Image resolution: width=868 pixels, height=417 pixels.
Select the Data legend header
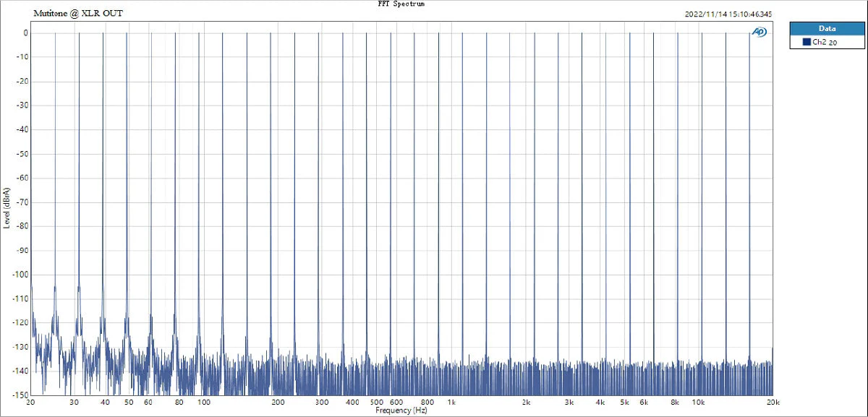[827, 29]
